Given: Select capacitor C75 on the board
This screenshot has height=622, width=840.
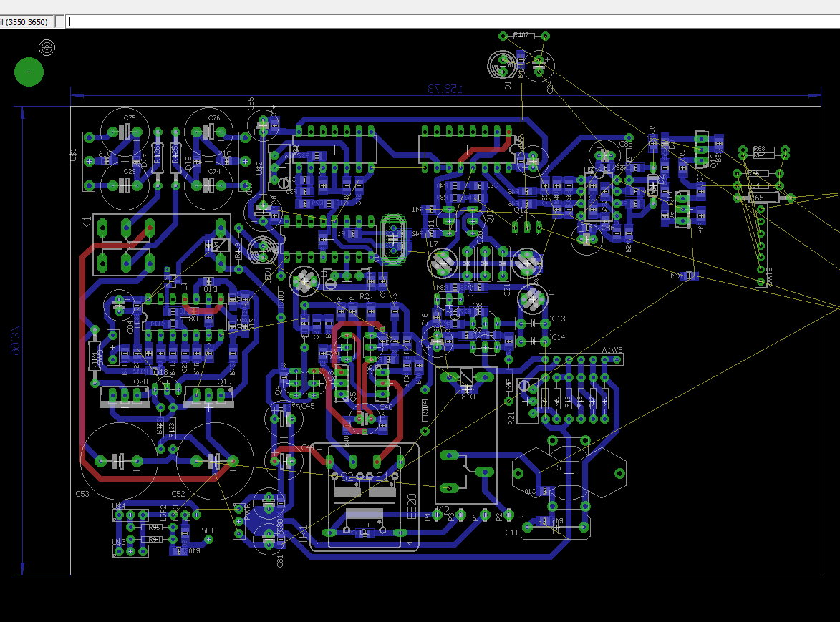Looking at the screenshot, I should 125,132.
